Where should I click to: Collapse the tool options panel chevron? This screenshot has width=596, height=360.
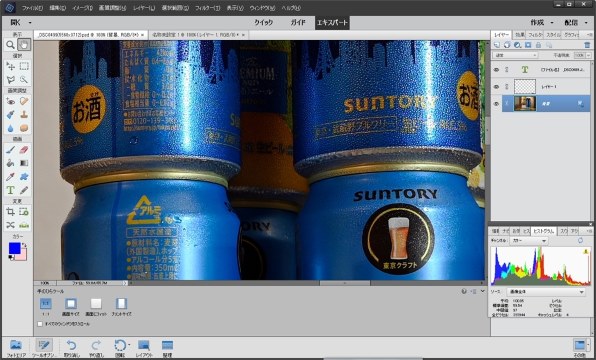(x=482, y=291)
